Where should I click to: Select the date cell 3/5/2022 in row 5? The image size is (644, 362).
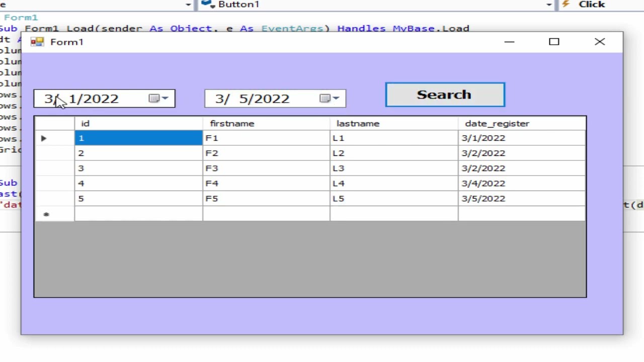point(522,199)
